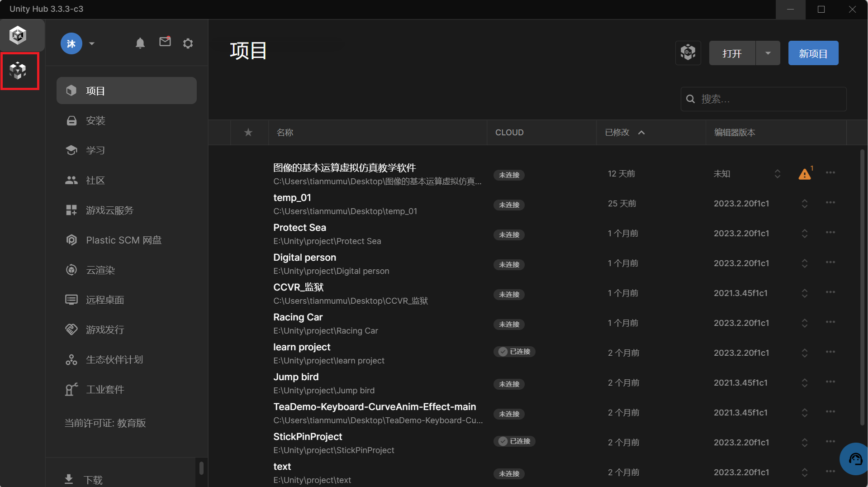
Task: Open the 社区 section
Action: (x=127, y=180)
